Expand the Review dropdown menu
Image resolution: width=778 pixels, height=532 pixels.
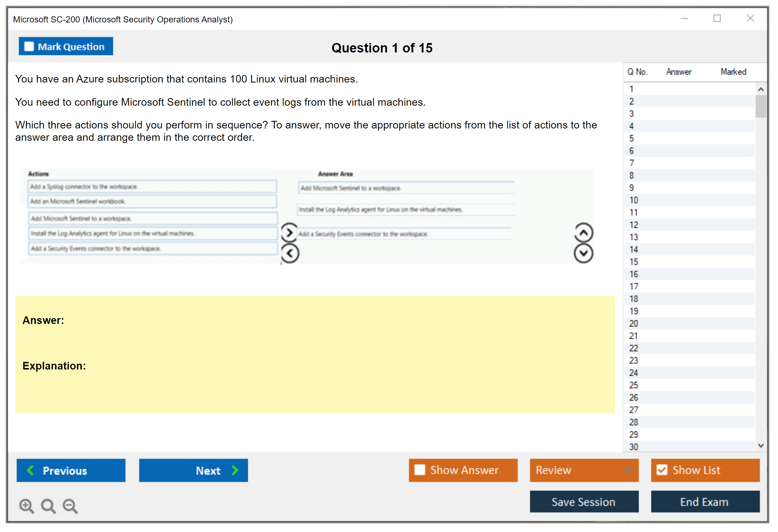628,470
